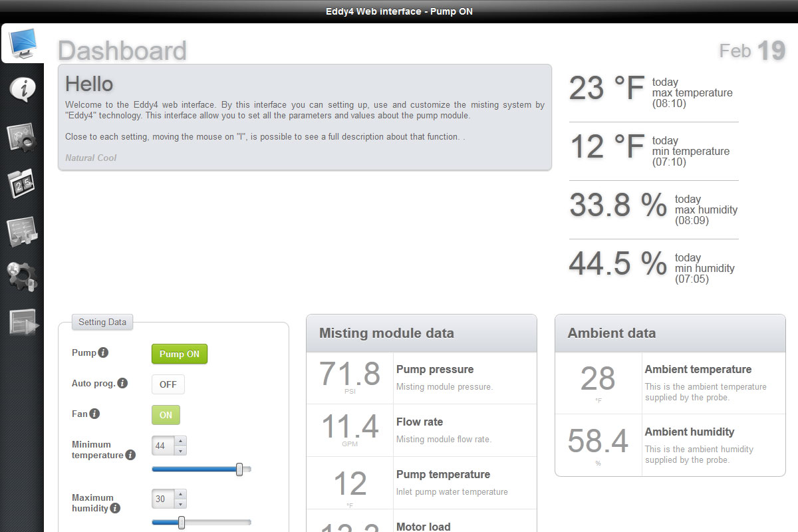This screenshot has width=798, height=532.
Task: Click the Pump temperature label
Action: 443,474
